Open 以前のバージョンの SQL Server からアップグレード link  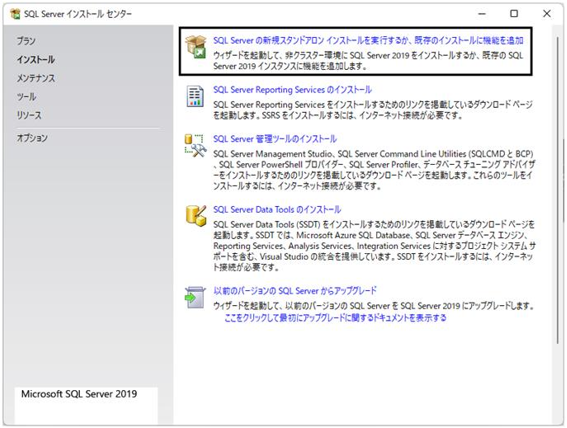click(x=295, y=291)
